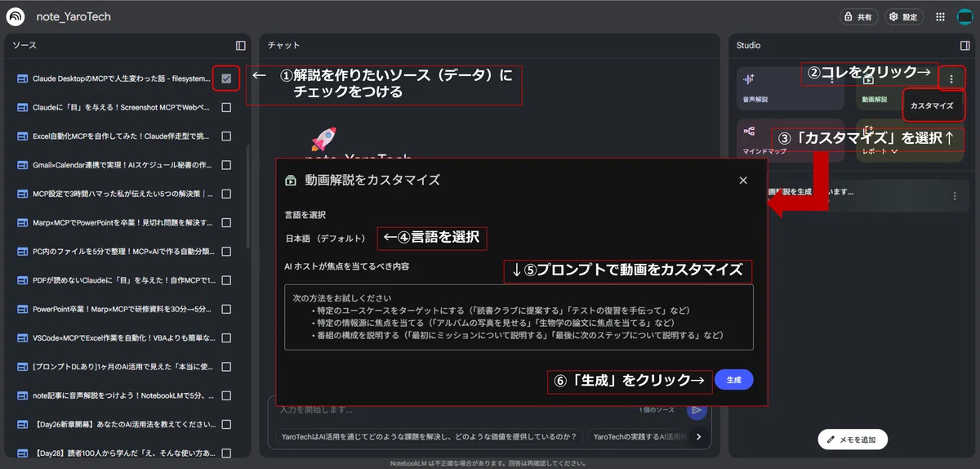
Task: Open the 設定 settings button
Action: tap(904, 16)
